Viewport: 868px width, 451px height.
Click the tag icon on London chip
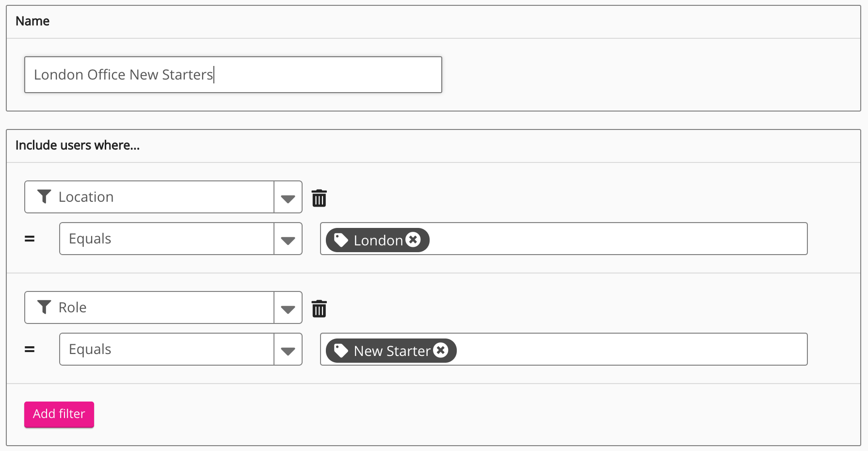tap(341, 240)
